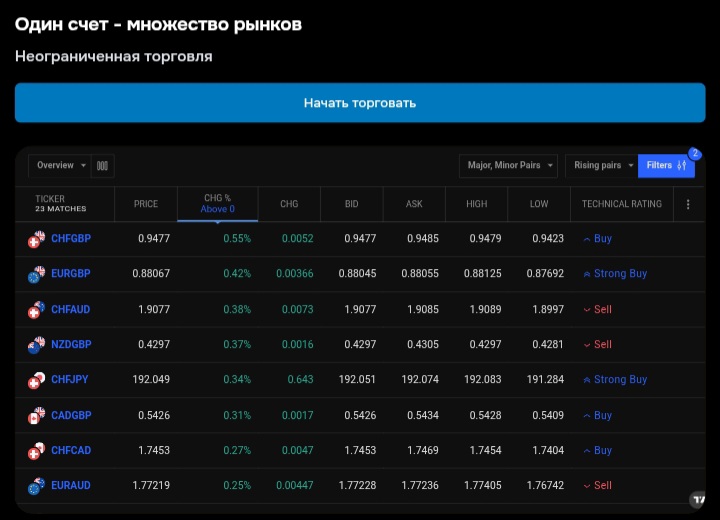Screen dimensions: 720x520
Task: Expand the Overview view dropdown
Action: click(61, 166)
